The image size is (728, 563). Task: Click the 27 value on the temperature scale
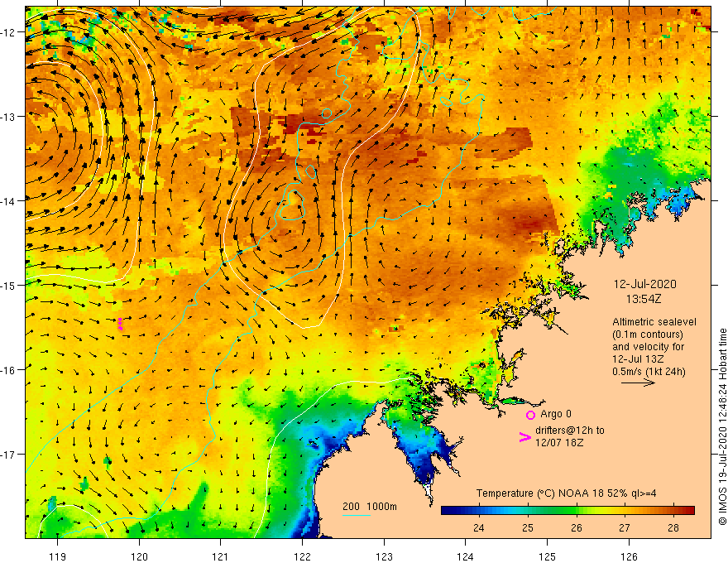(x=625, y=527)
